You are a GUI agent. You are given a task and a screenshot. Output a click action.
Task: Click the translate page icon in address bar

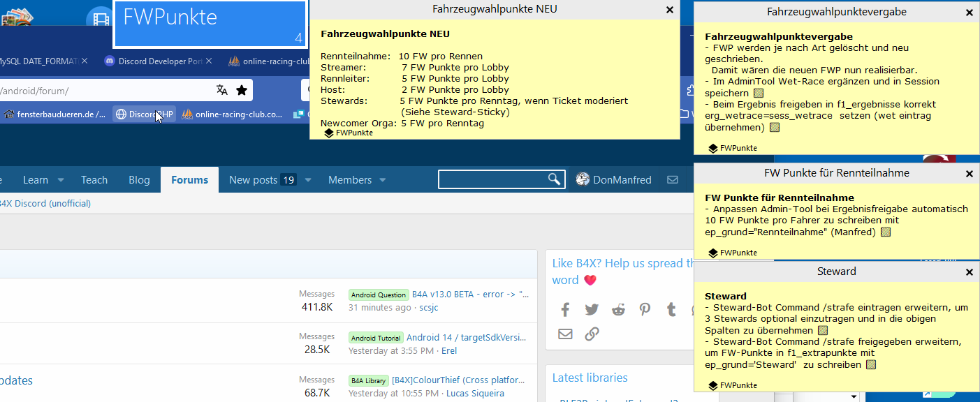coord(222,90)
